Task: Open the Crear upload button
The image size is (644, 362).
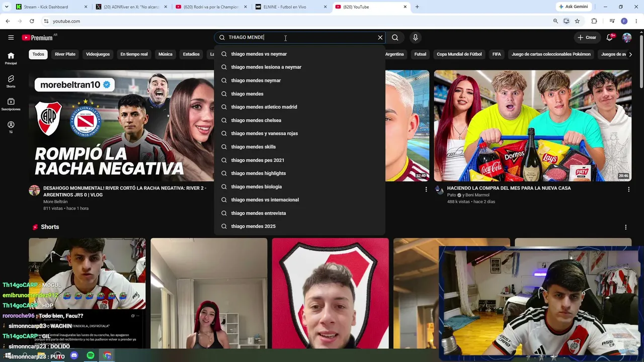Action: pos(587,38)
